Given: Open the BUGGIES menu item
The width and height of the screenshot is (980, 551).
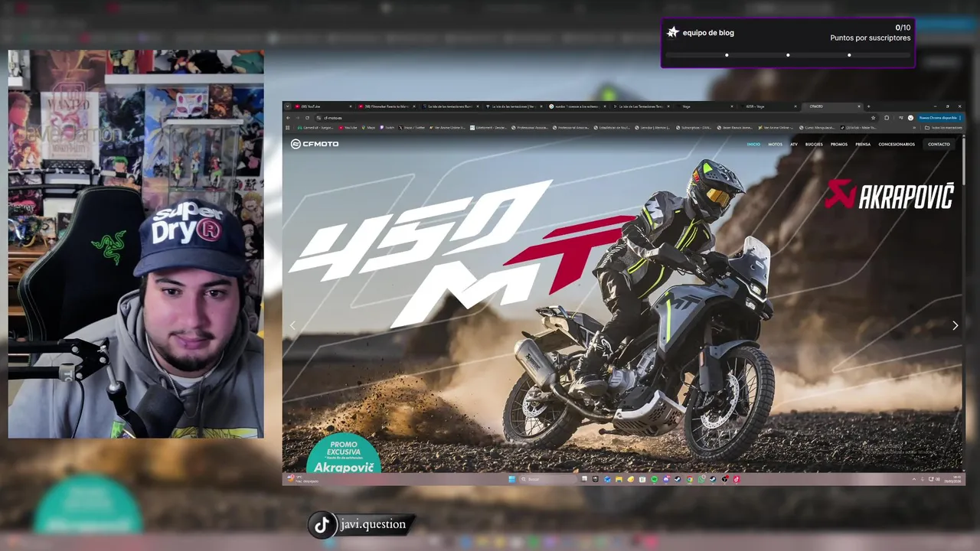Looking at the screenshot, I should (x=814, y=144).
